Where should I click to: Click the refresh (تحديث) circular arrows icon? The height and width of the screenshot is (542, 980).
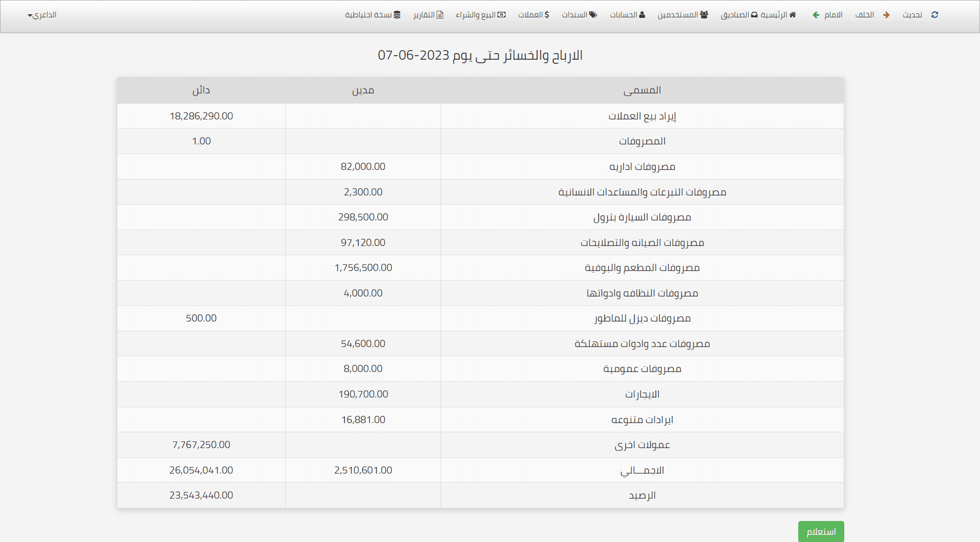tap(935, 15)
